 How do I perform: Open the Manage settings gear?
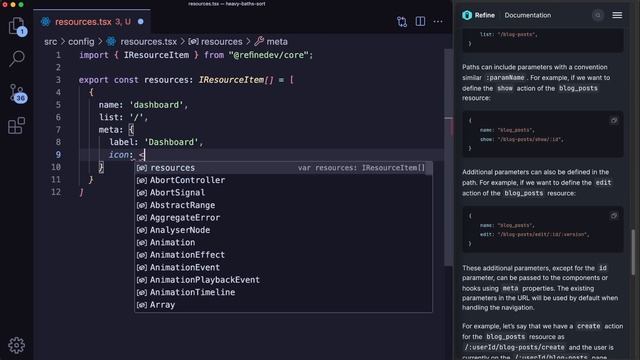click(16, 345)
